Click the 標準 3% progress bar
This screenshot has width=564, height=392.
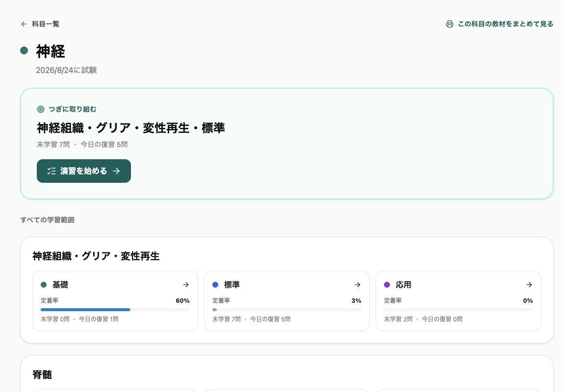point(287,310)
